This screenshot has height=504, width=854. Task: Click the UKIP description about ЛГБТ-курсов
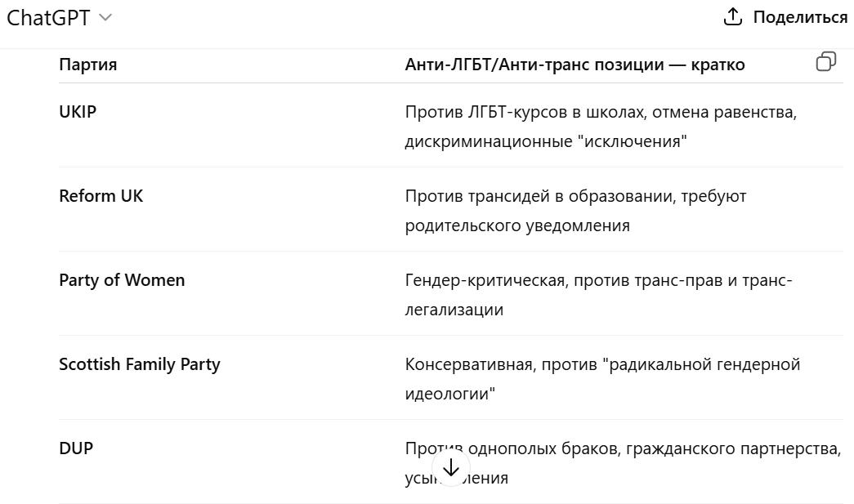pyautogui.click(x=601, y=127)
